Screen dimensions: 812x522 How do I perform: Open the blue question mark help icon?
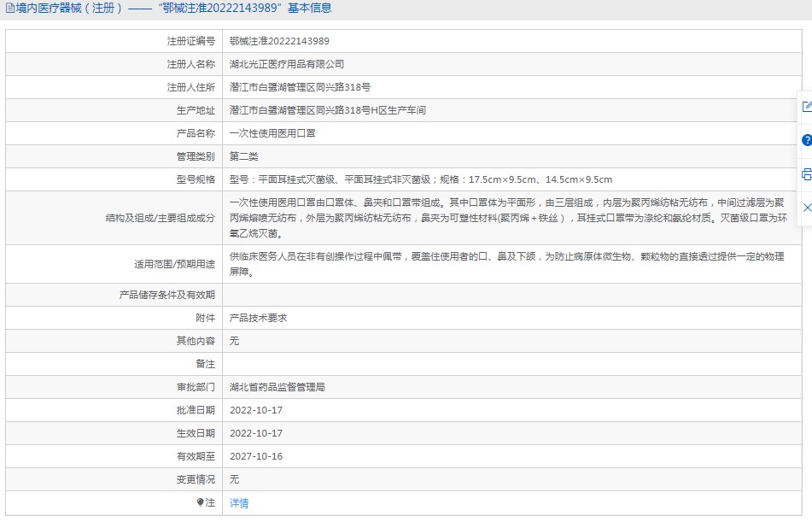(807, 140)
